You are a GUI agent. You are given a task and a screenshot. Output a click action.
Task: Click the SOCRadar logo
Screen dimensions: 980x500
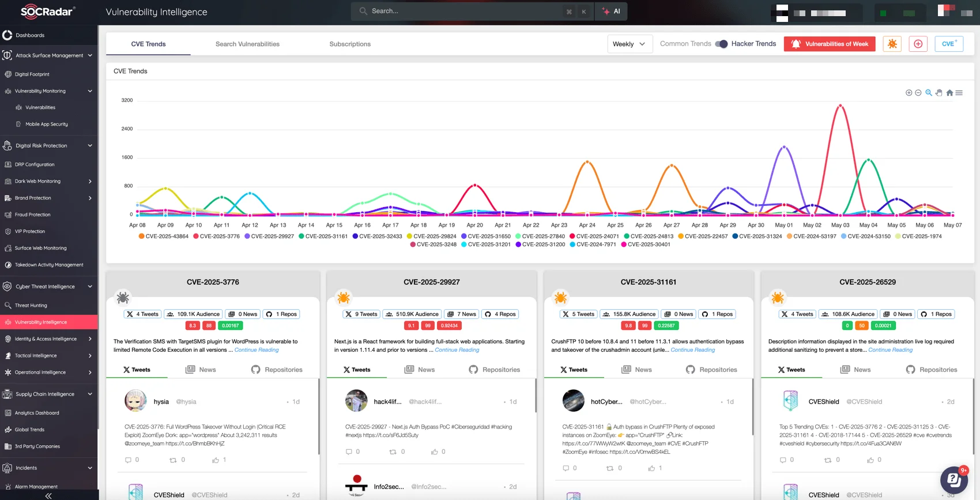tap(47, 12)
